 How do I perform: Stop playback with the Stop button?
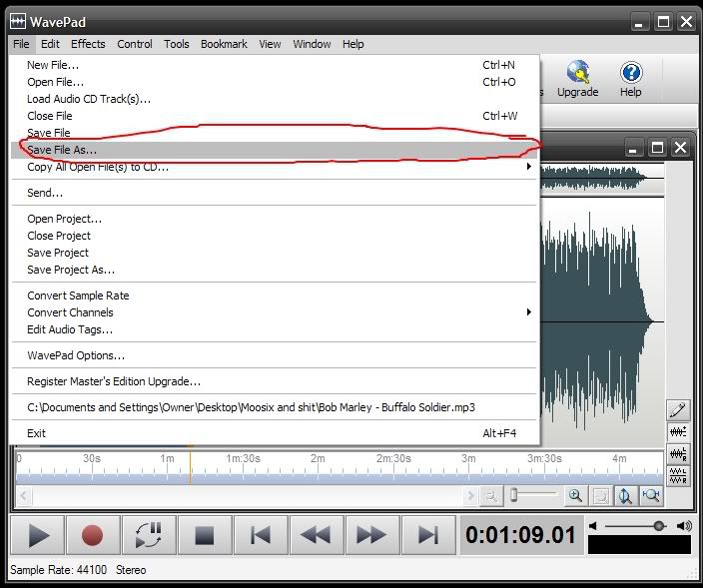click(205, 535)
